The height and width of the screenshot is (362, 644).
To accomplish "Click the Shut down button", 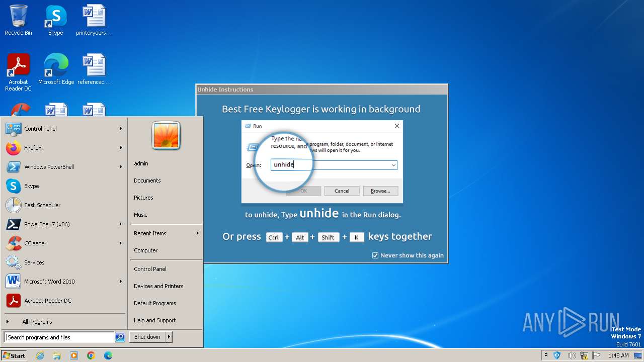I will click(x=147, y=337).
